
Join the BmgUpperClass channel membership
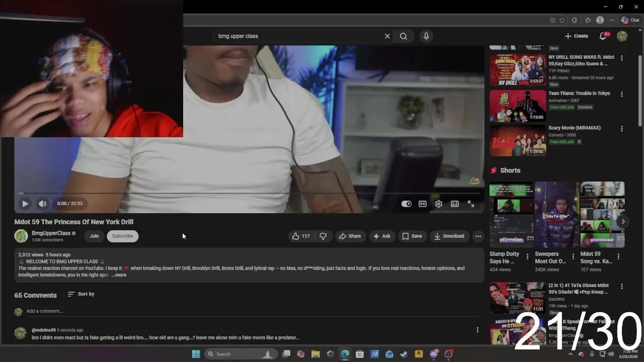coord(94,236)
